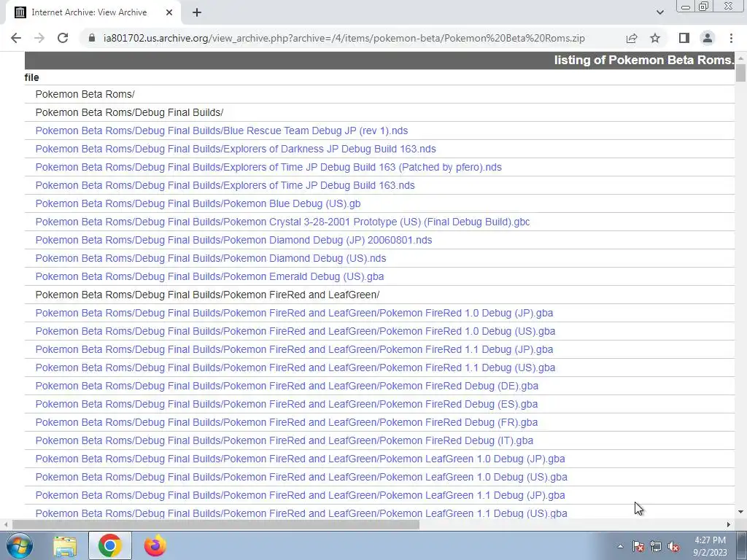Image resolution: width=747 pixels, height=560 pixels.
Task: Click the horizontal scrollbar left arrow
Action: click(6, 524)
